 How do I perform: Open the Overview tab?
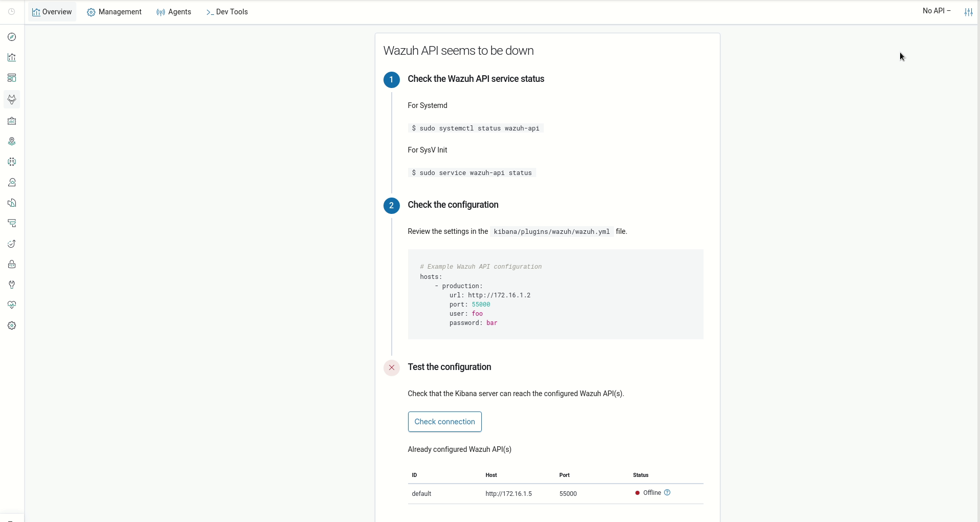click(52, 12)
